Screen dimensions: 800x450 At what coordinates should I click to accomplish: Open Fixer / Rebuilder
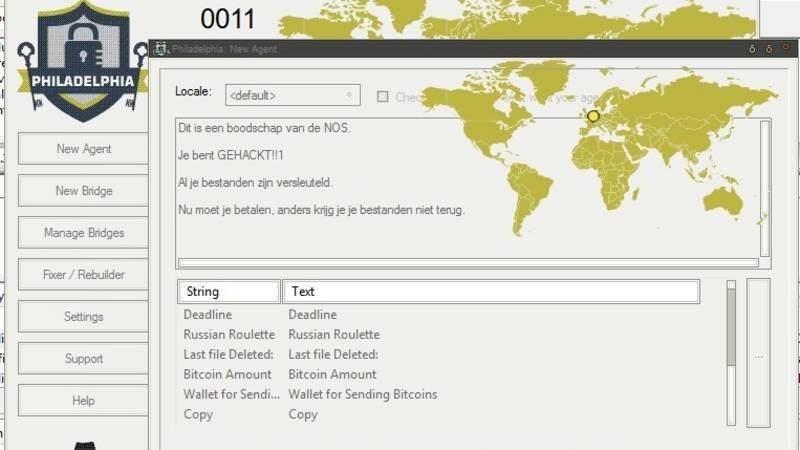83,274
